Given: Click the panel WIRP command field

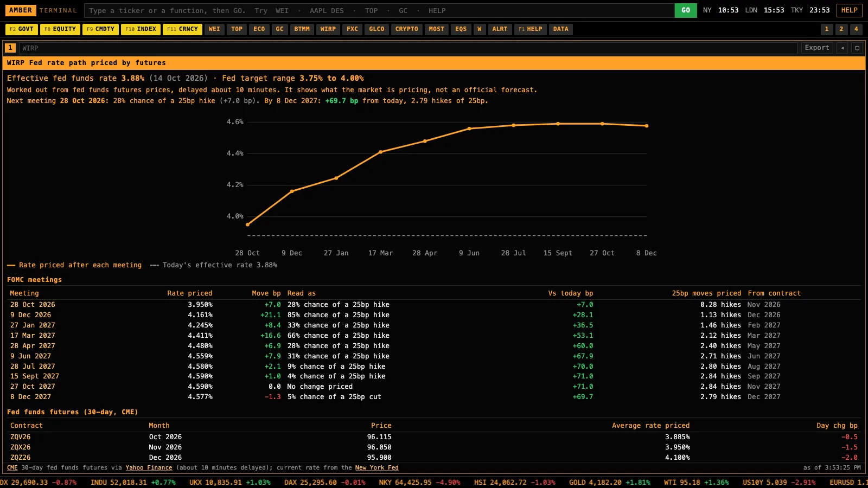Looking at the screenshot, I should tap(409, 48).
